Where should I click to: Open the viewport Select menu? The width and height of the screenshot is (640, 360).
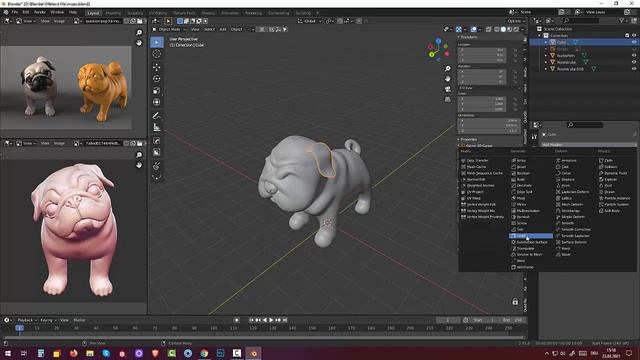209,29
